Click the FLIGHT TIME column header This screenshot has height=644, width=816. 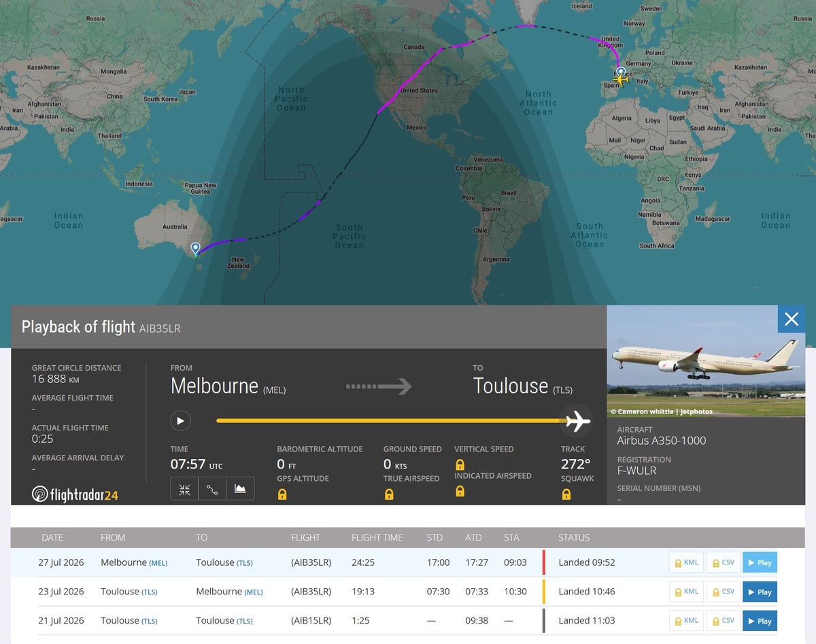point(377,537)
